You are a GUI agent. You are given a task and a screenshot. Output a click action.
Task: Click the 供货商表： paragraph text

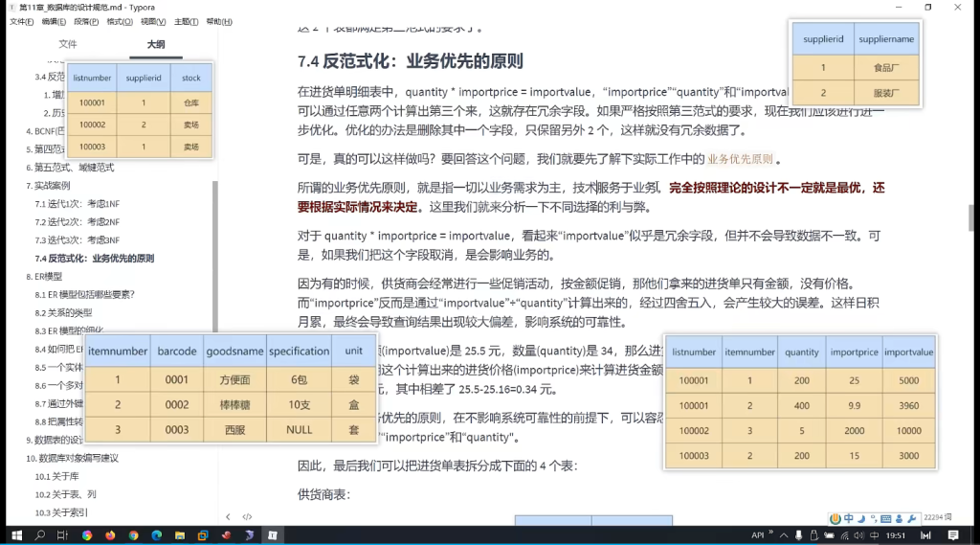(x=323, y=495)
